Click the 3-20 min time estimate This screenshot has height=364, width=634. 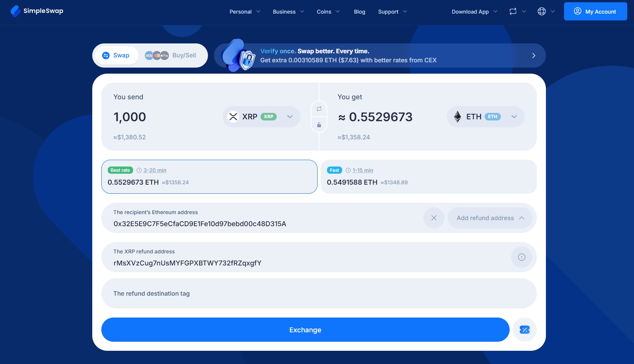point(155,170)
